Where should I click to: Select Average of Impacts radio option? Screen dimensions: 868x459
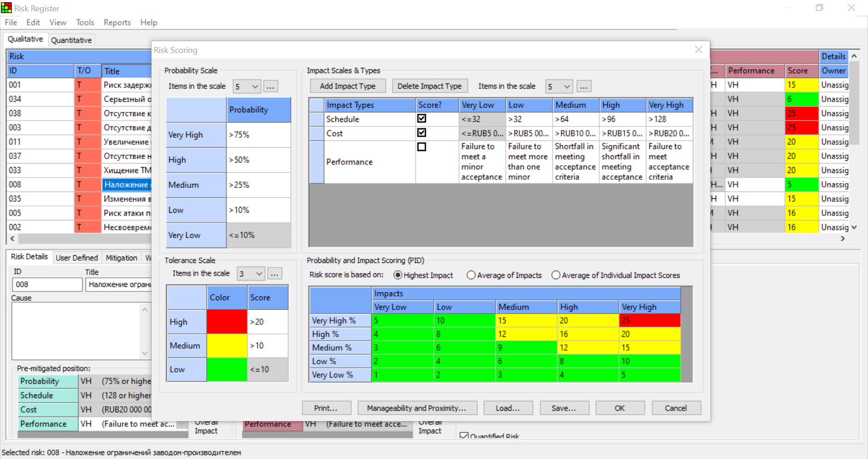coord(471,275)
